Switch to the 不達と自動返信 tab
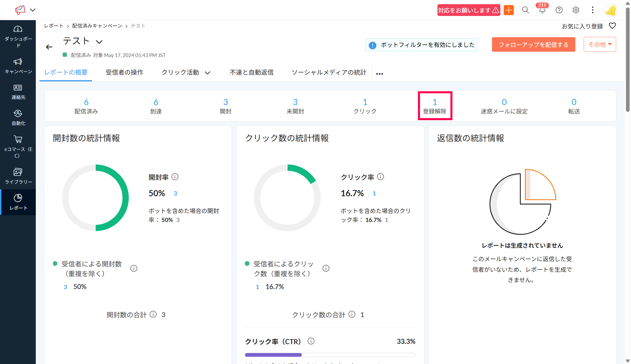631x364 pixels. click(x=251, y=72)
